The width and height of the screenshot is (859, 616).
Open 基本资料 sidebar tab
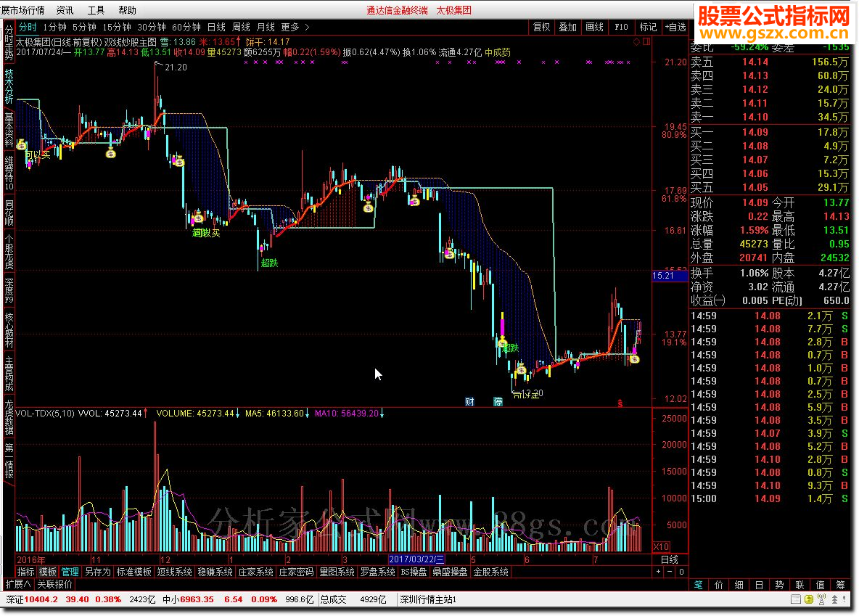(9, 129)
